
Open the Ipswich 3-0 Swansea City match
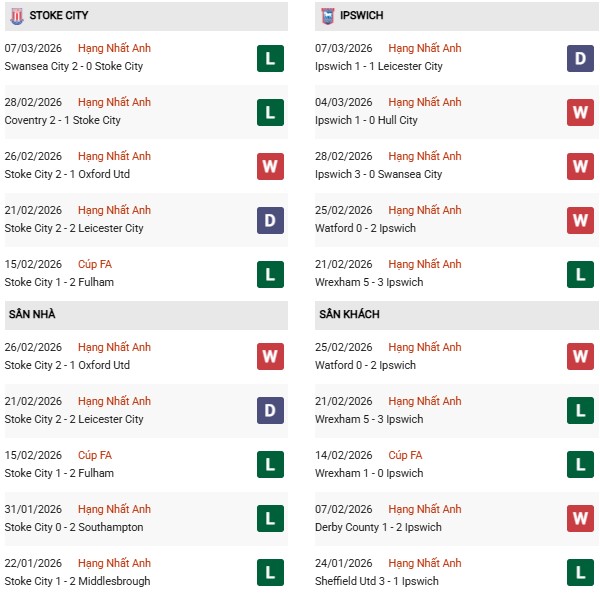(x=378, y=174)
